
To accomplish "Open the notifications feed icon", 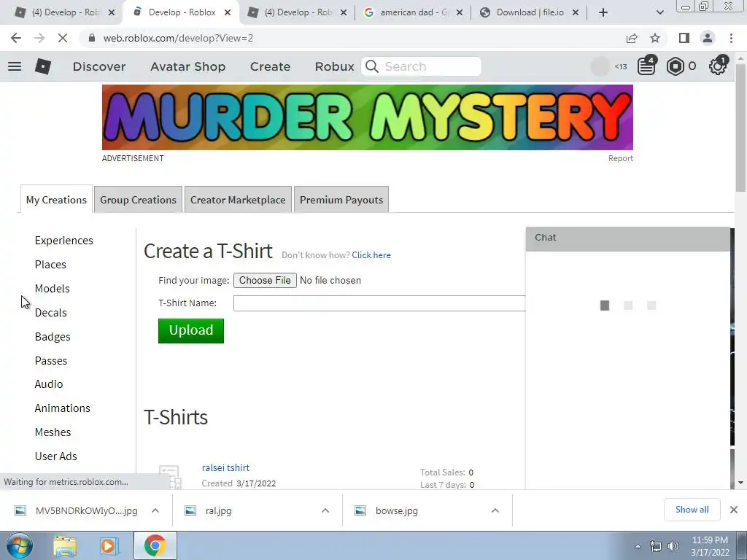I will 646,66.
